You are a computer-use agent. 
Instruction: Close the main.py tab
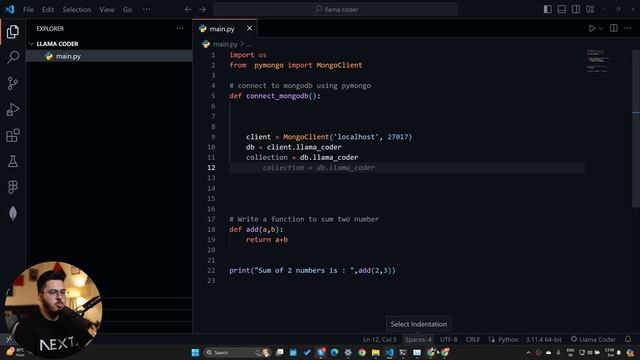(x=249, y=28)
